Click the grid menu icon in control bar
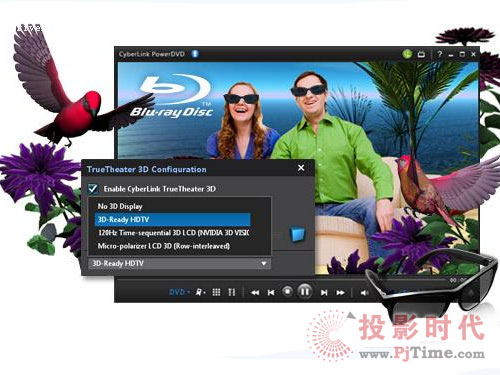Screen dimensions: 500x375 (x=216, y=292)
